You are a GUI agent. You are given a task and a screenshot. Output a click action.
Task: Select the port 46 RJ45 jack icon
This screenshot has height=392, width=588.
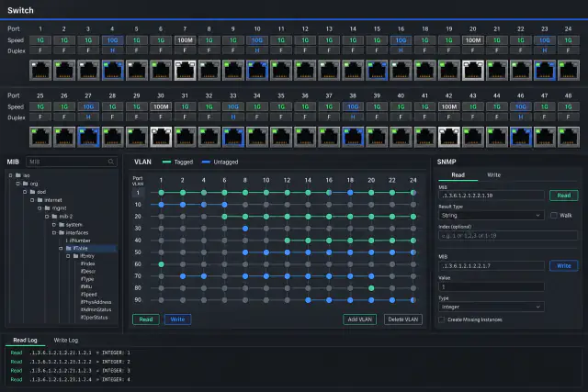pyautogui.click(x=521, y=137)
